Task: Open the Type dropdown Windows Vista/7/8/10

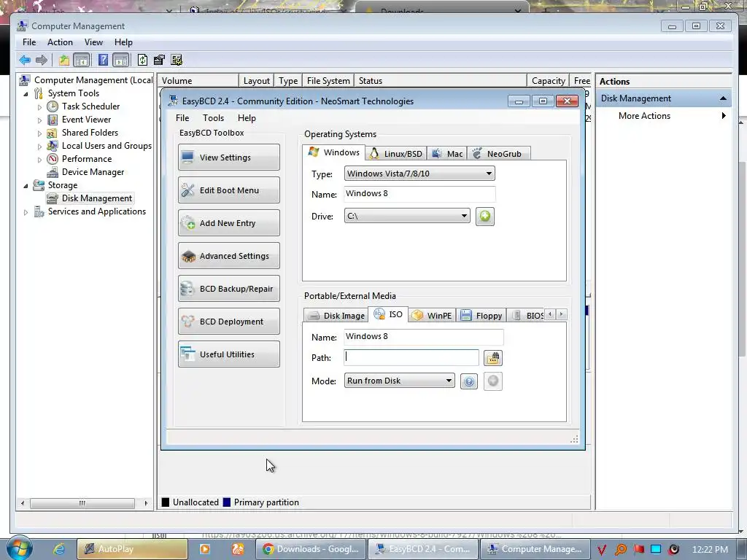Action: 419,174
